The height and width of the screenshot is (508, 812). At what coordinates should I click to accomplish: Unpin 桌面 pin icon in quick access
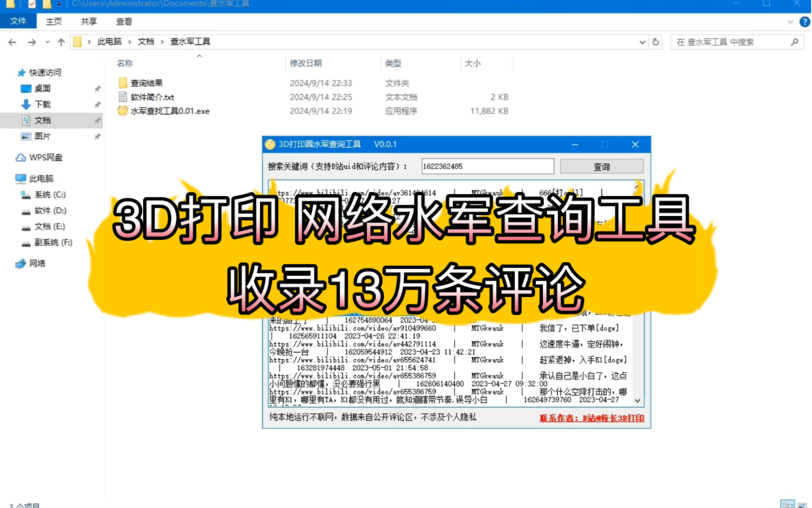click(x=97, y=89)
